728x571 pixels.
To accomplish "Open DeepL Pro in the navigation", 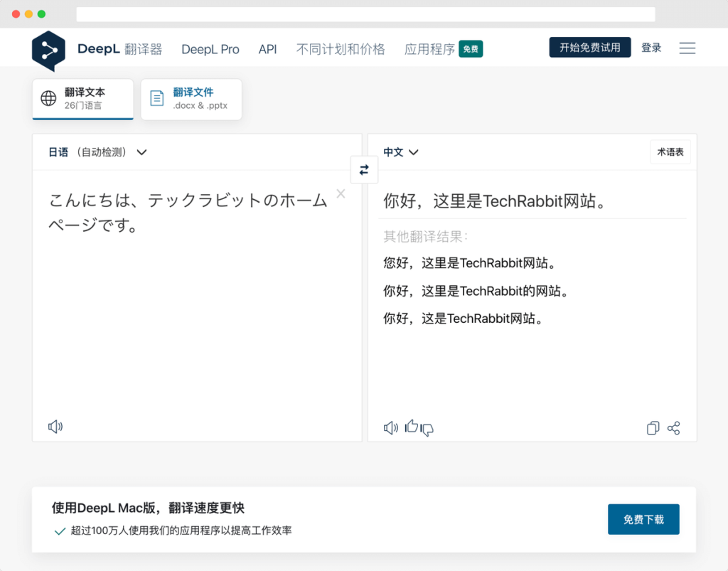I will (x=210, y=49).
